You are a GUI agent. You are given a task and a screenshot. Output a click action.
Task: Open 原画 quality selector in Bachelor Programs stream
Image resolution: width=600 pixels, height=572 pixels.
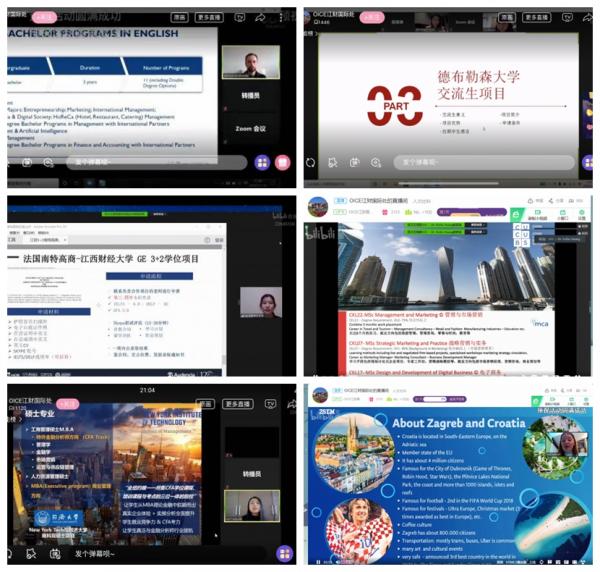179,18
